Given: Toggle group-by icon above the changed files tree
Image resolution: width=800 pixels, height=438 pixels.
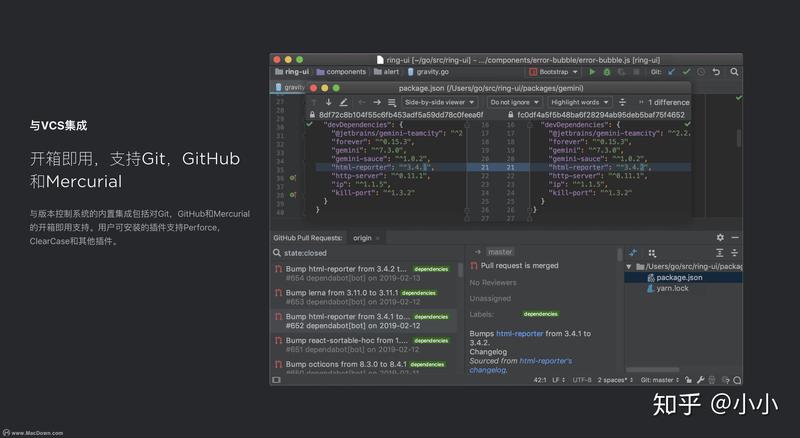Looking at the screenshot, I should [x=652, y=253].
